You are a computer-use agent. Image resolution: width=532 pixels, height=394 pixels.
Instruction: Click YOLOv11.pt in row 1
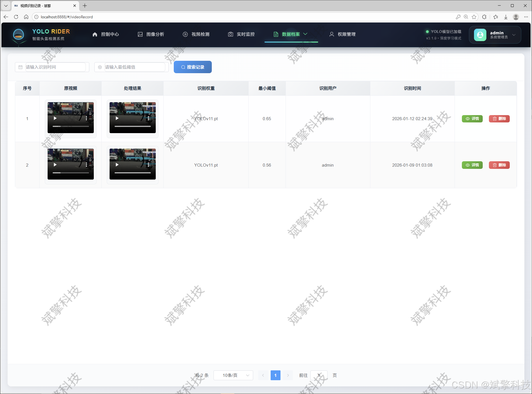pos(206,119)
